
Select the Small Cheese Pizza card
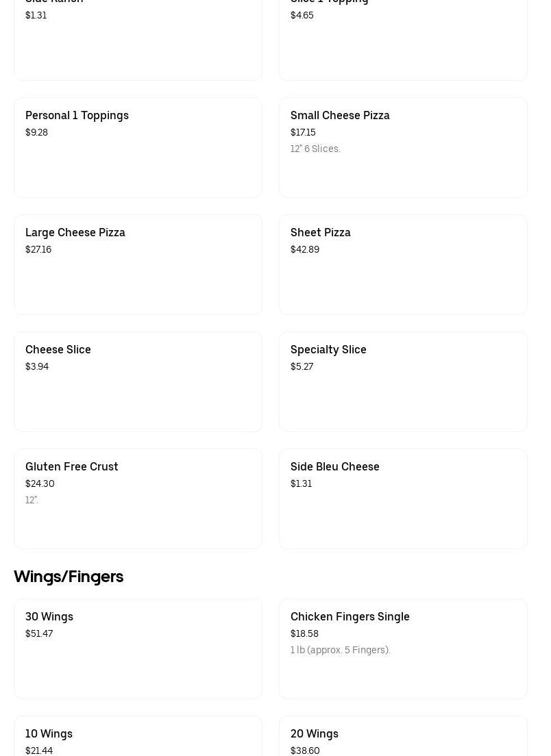[x=403, y=147]
